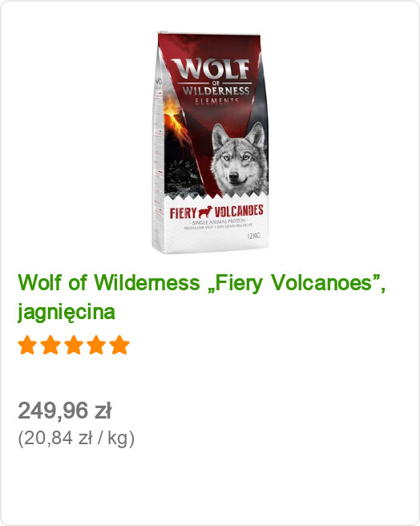Click the second orange rating star

tap(50, 345)
